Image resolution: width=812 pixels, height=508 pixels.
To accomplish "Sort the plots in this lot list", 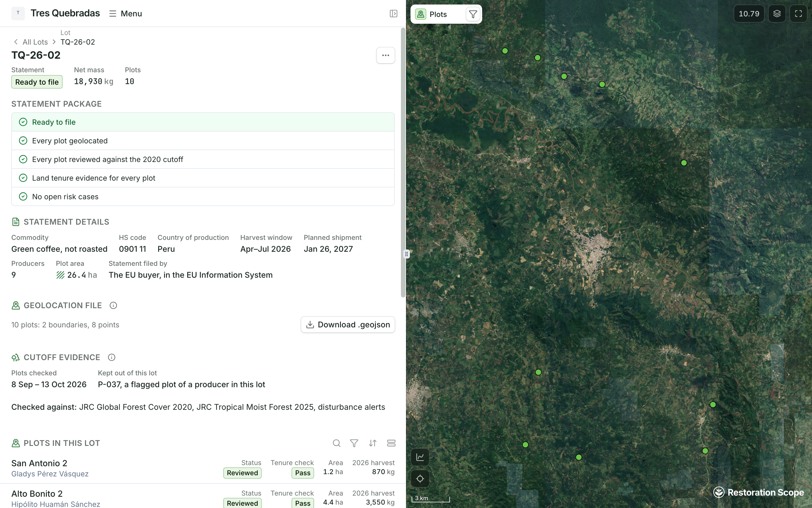I will coord(372,443).
